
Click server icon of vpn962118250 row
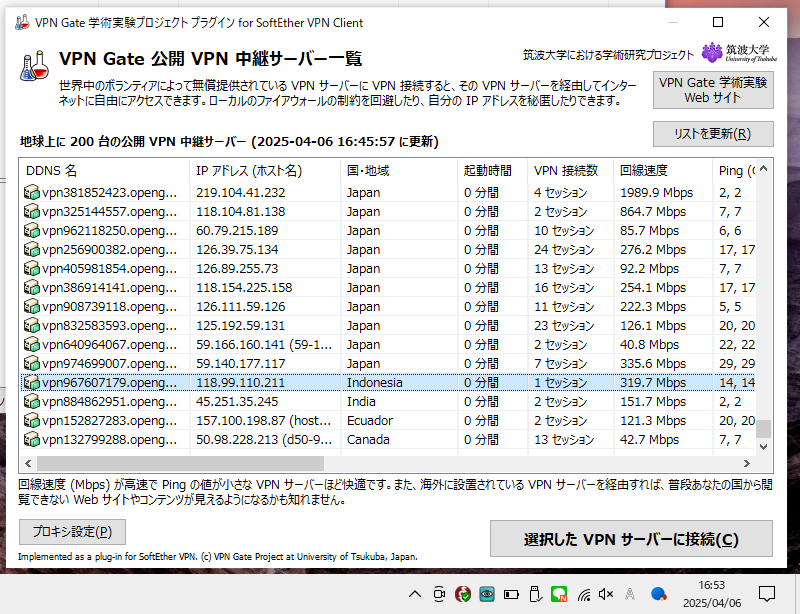[32, 230]
